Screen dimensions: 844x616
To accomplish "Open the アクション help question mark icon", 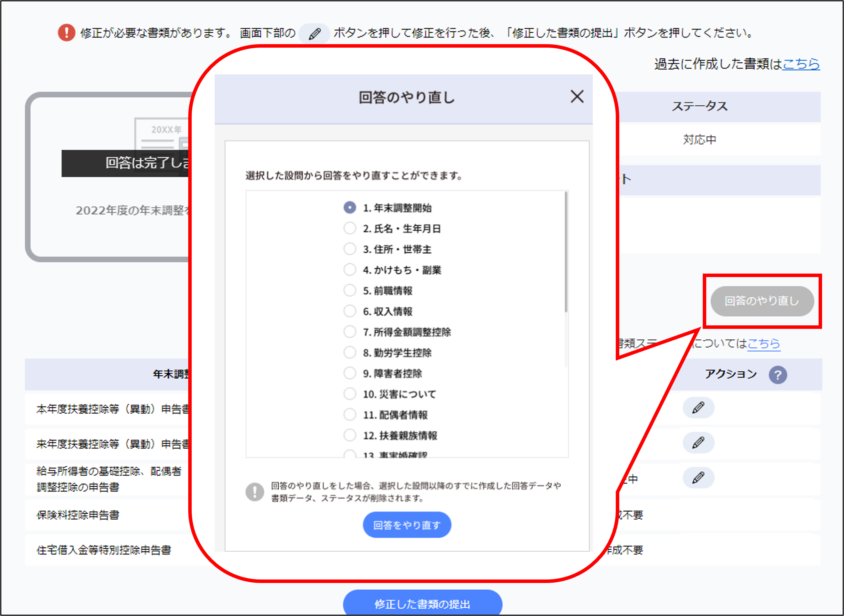I will (778, 375).
